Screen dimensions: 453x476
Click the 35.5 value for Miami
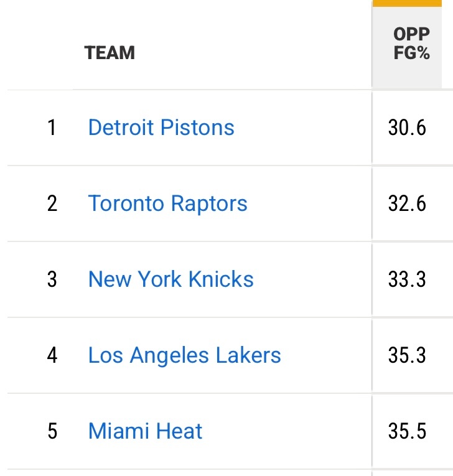[x=408, y=431]
